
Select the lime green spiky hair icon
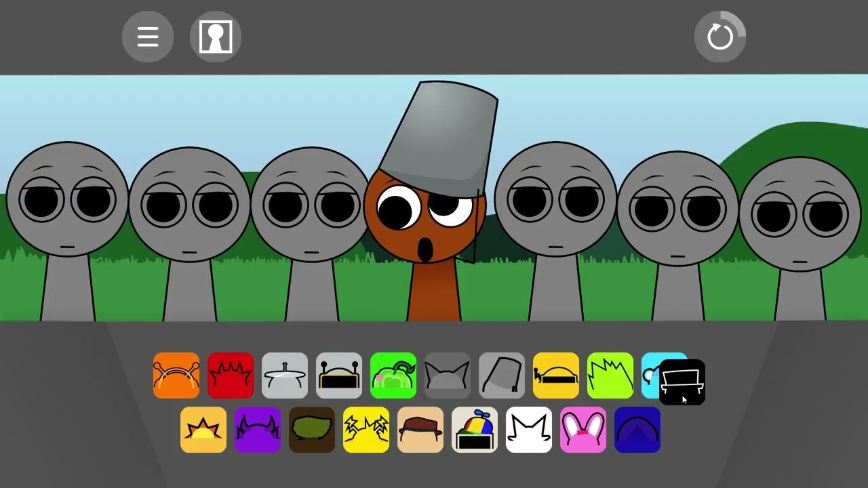(x=610, y=375)
